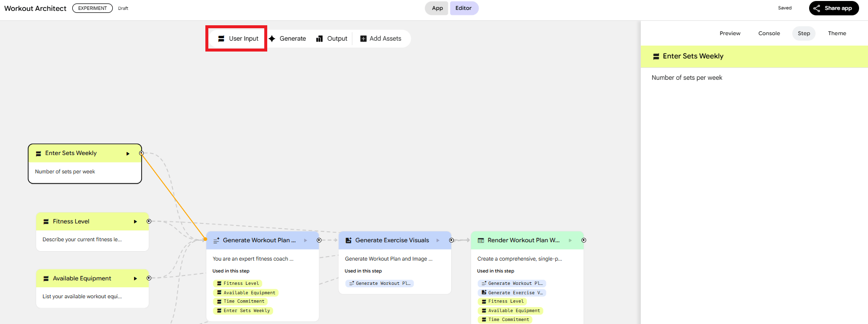
Task: Click the generate icon on Generate Workout Plan node
Action: (x=216, y=240)
